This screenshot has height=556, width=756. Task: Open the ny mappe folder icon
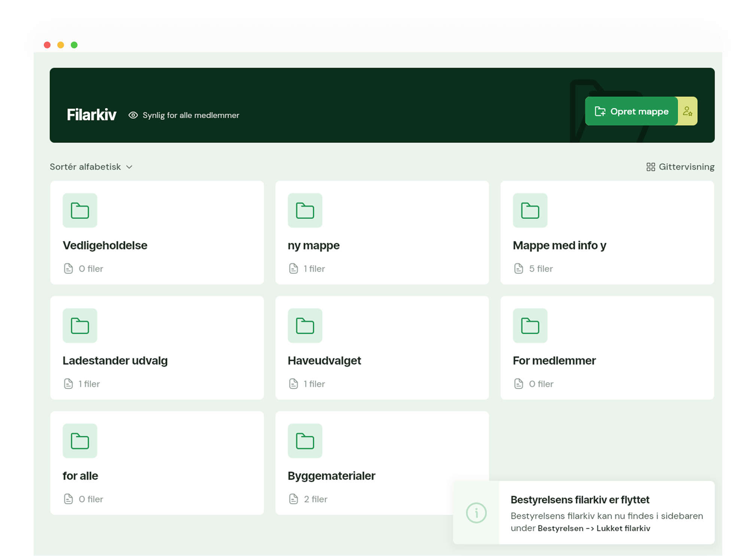tap(305, 210)
